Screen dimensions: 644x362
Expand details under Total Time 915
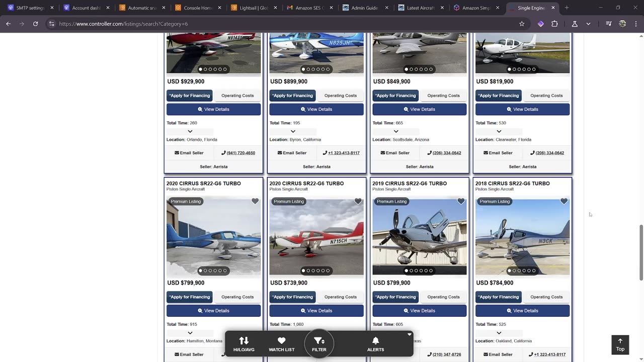190,333
